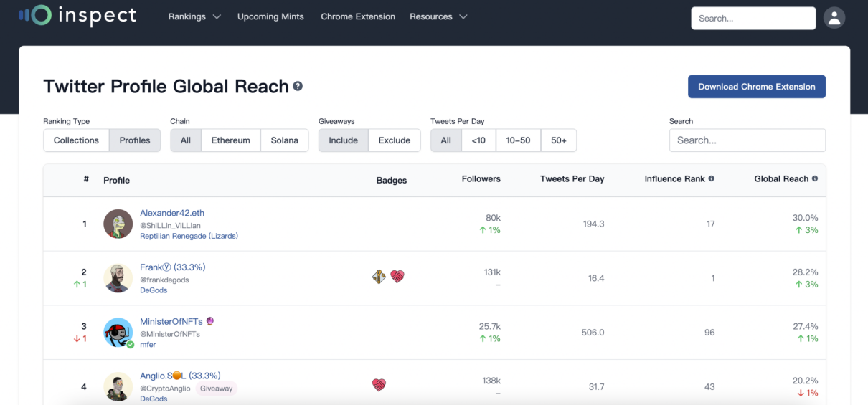
Task: Open the user account avatar icon
Action: 834,18
